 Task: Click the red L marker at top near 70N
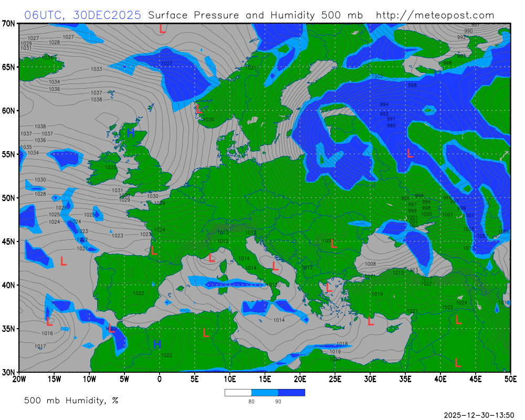(x=162, y=28)
